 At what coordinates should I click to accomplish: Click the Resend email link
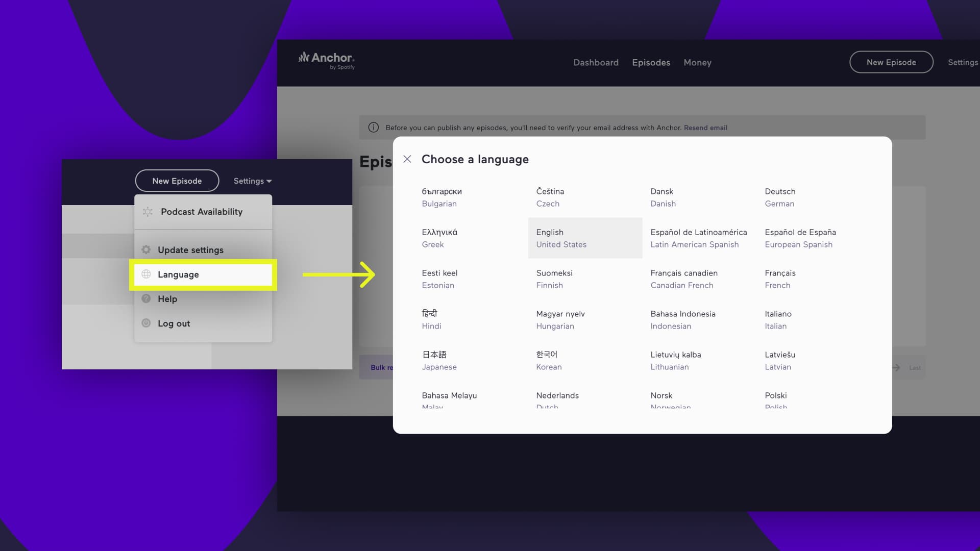(x=705, y=128)
